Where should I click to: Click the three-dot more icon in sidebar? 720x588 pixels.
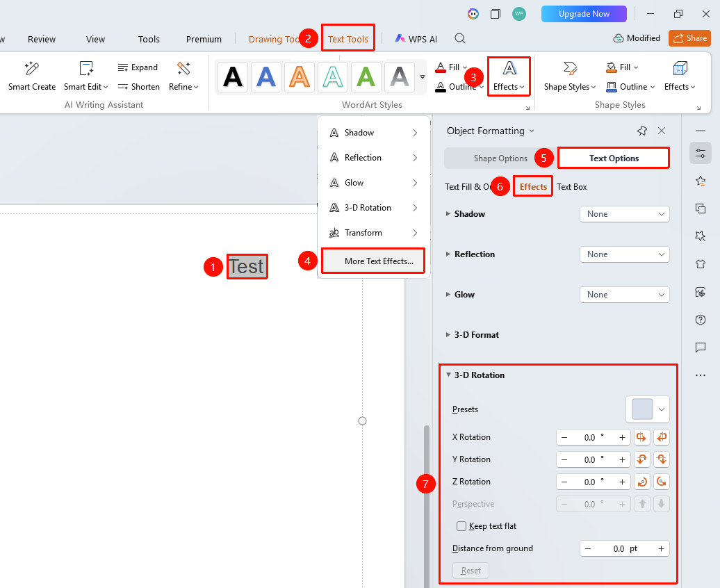pos(701,375)
